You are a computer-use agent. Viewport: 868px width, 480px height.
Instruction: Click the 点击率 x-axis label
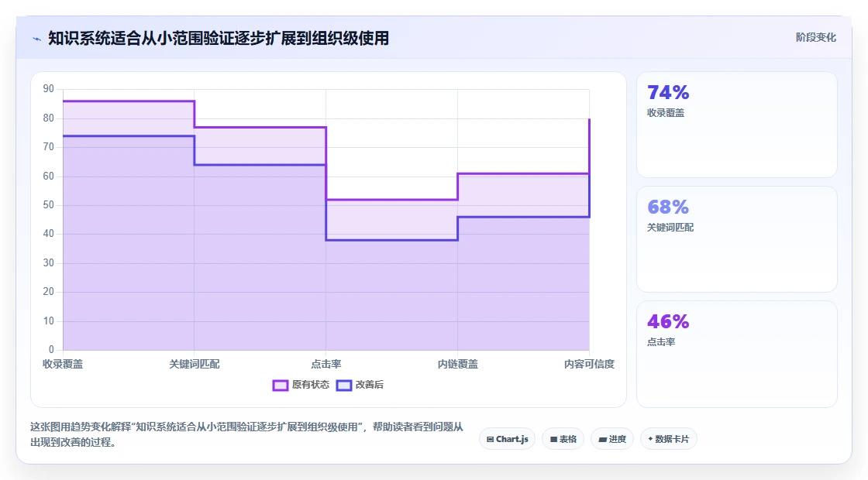pyautogui.click(x=326, y=364)
